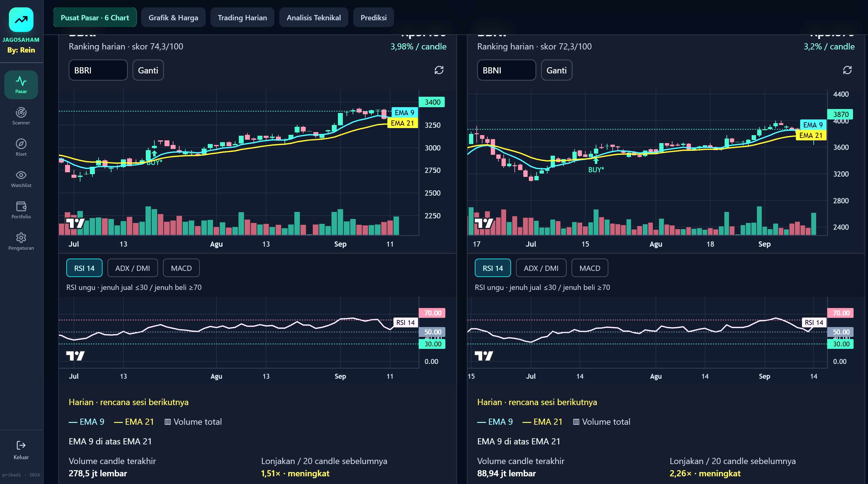
Task: Click the 3,2% / candle value
Action: pyautogui.click(x=829, y=46)
